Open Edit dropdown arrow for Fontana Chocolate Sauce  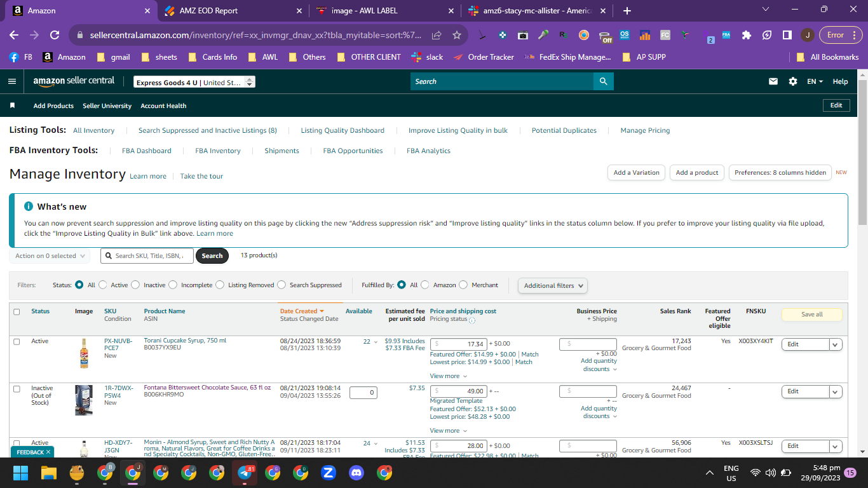(x=836, y=391)
